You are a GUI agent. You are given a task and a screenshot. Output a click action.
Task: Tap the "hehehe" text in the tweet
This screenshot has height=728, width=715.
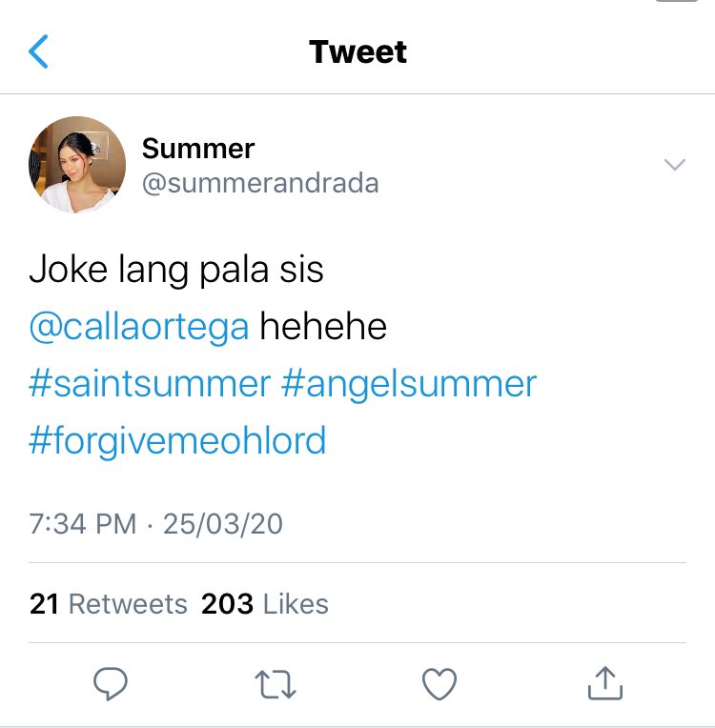point(323,327)
